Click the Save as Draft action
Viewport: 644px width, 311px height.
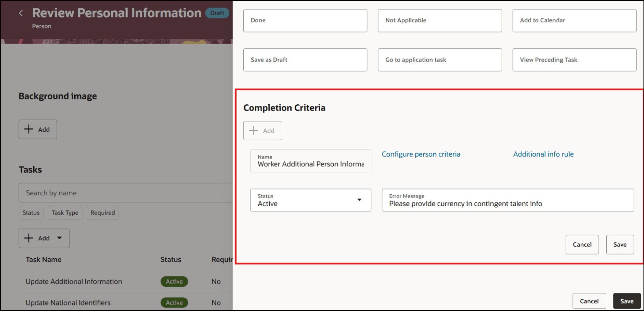click(x=305, y=60)
